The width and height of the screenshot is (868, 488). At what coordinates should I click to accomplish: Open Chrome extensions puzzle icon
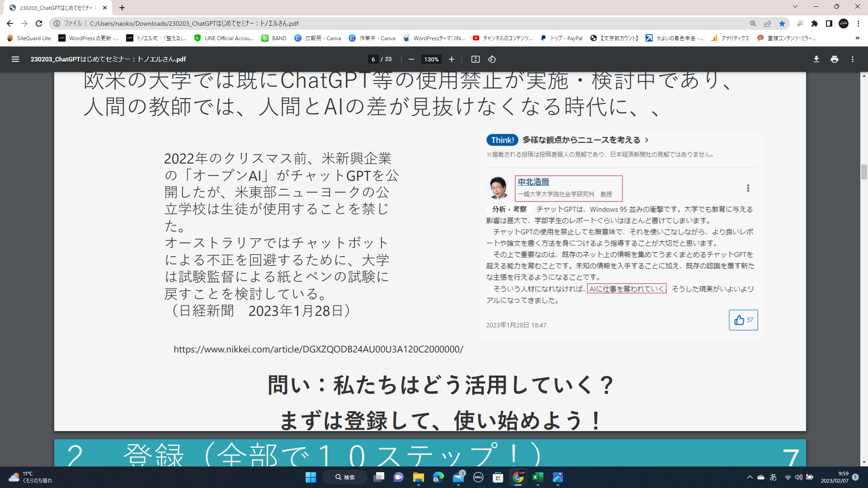(815, 23)
